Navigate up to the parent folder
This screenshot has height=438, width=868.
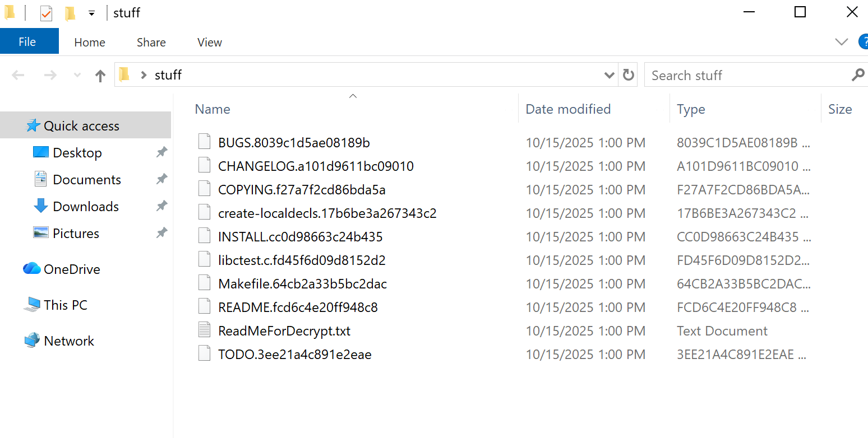point(100,75)
